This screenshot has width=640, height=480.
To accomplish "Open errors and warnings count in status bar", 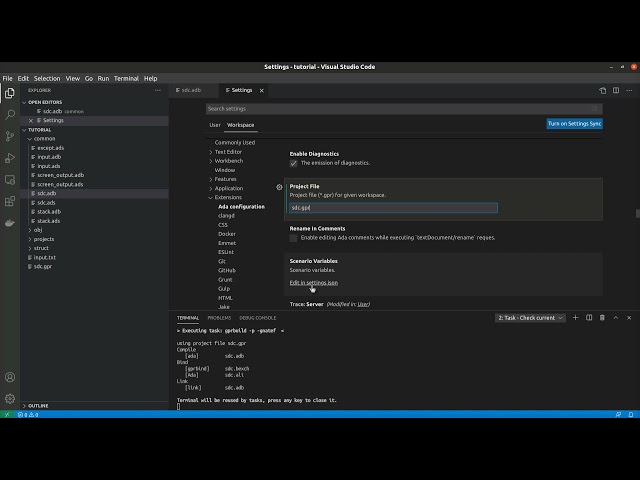I will coord(28,414).
